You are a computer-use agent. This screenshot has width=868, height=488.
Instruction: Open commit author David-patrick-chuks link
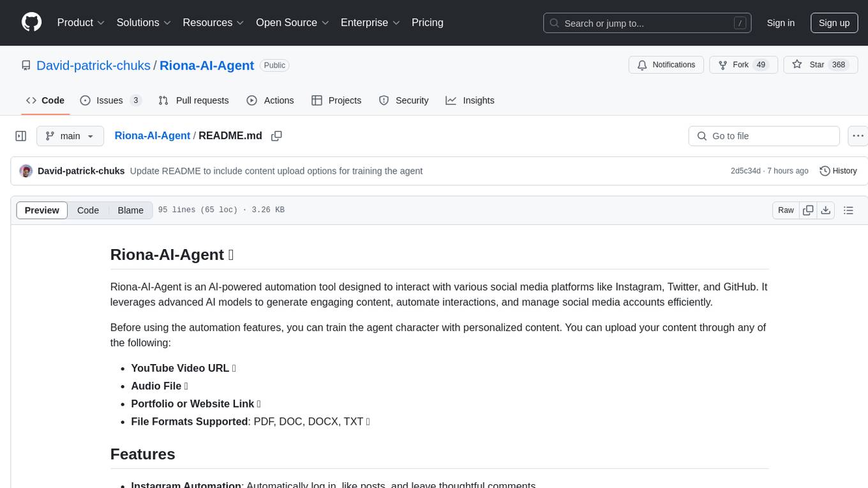(x=81, y=171)
